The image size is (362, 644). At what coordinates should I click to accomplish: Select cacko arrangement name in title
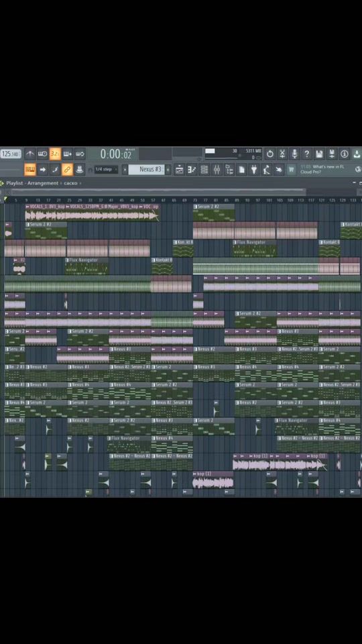[70, 183]
